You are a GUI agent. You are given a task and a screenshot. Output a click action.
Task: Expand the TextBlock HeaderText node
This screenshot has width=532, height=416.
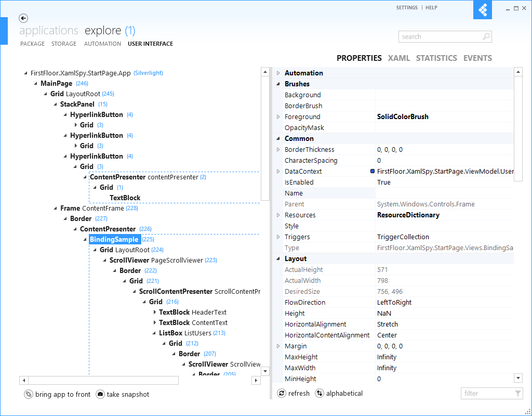click(154, 312)
